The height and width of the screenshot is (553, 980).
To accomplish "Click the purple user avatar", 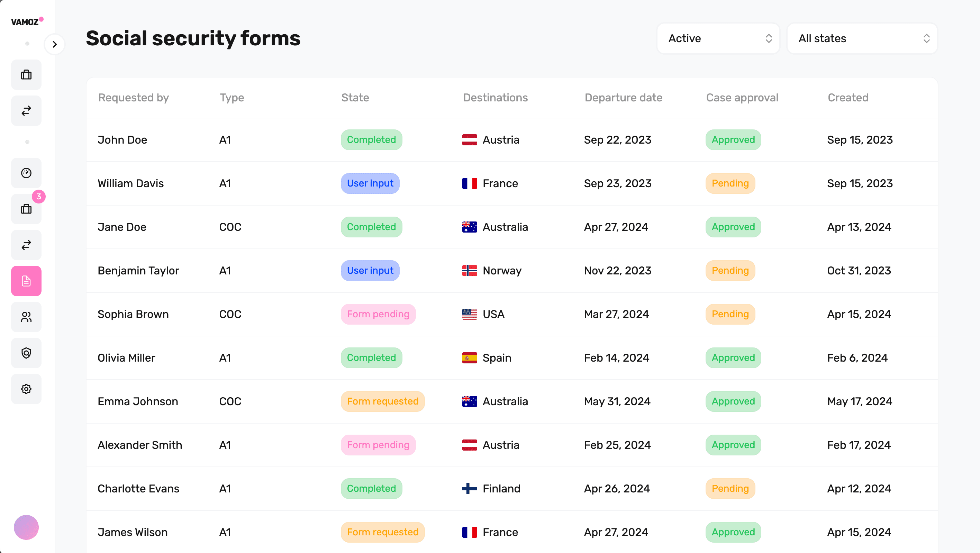I will point(26,527).
